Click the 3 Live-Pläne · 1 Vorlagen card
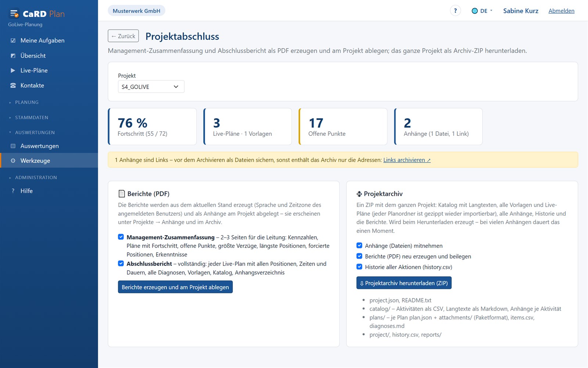The image size is (588, 368). coord(248,127)
